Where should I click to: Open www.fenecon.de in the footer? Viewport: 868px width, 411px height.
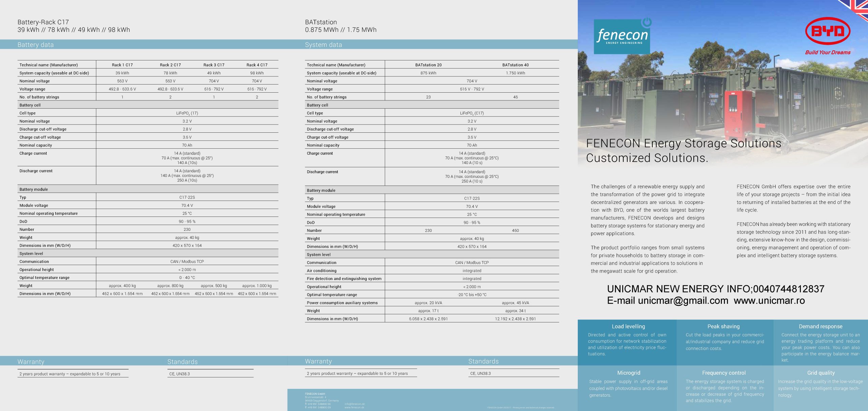point(354,407)
